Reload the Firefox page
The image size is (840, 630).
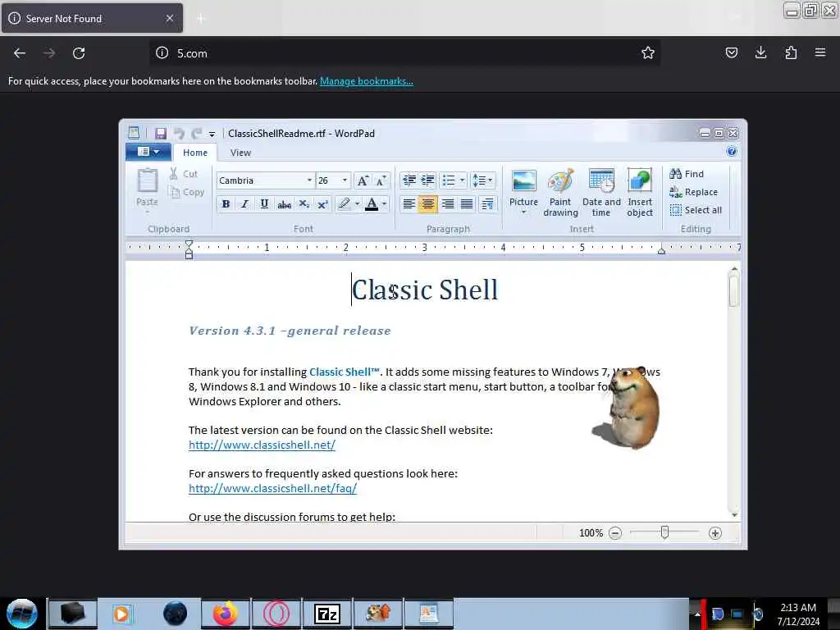pos(79,53)
